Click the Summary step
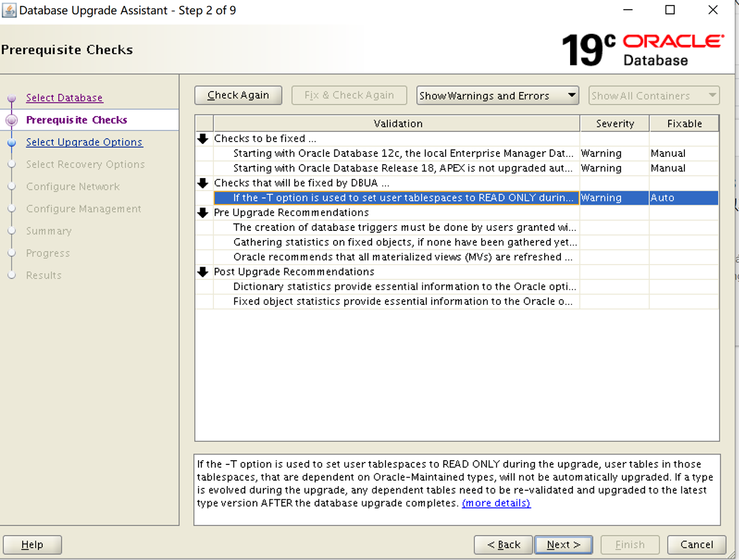The width and height of the screenshot is (739, 560). 49,231
